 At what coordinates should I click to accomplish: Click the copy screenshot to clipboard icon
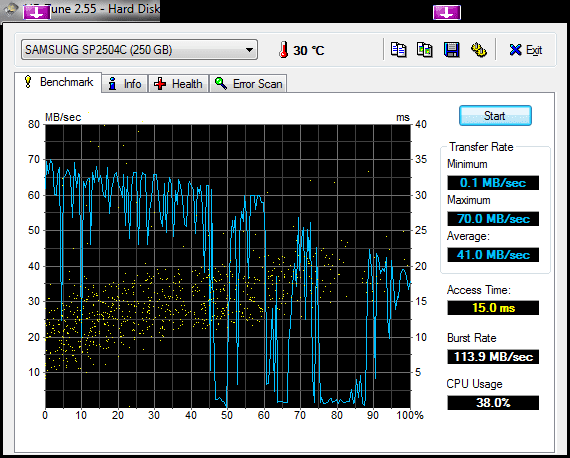425,50
